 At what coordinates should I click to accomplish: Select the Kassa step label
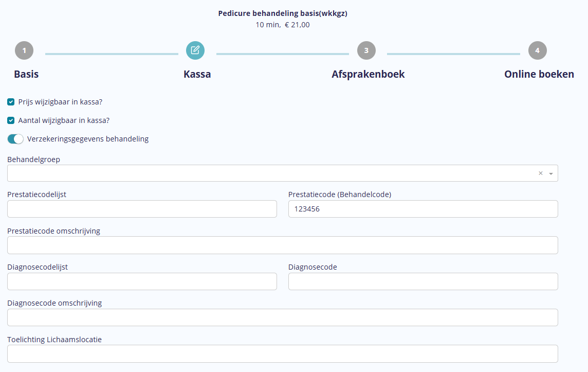[197, 74]
